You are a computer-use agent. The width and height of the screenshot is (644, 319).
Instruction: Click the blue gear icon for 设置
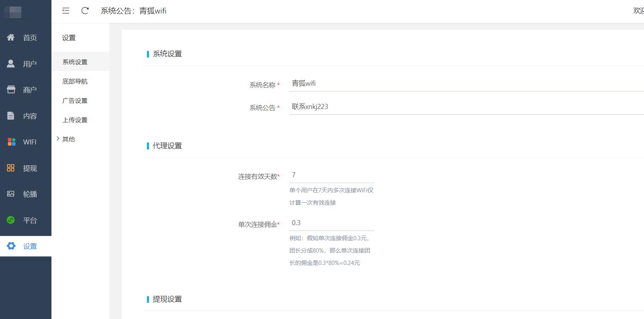[x=11, y=246]
